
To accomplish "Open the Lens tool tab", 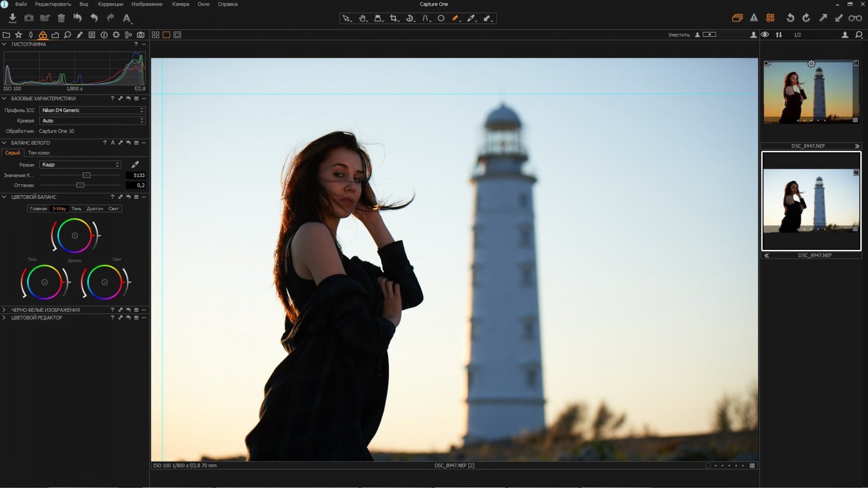I will point(30,35).
